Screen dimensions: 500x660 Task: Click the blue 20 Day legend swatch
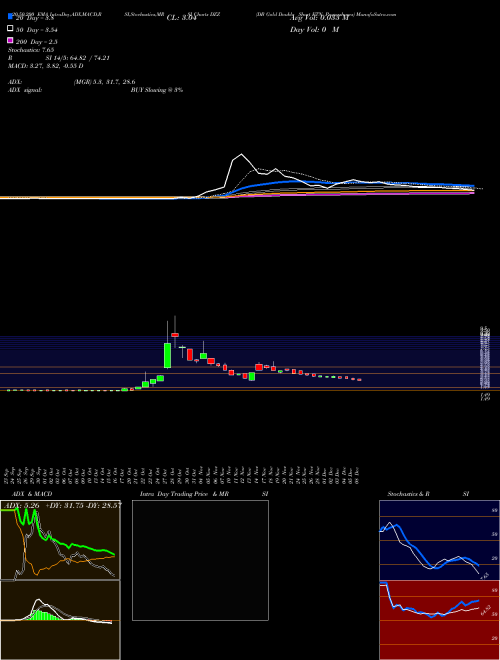pyautogui.click(x=11, y=17)
